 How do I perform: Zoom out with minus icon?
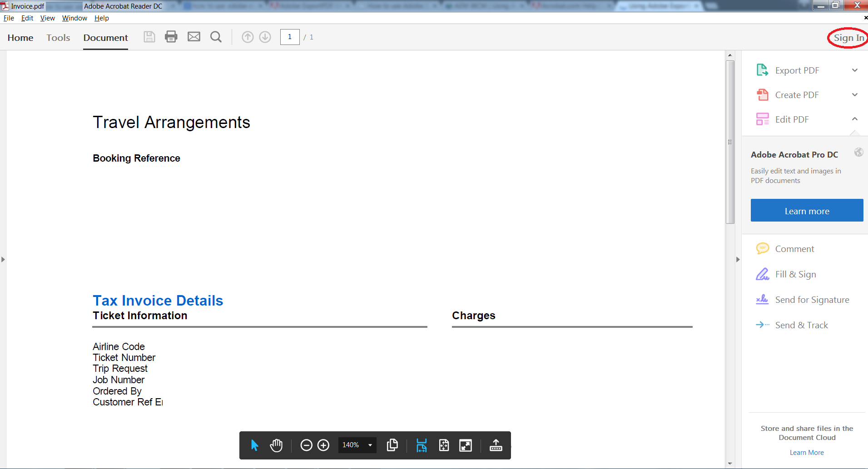coord(306,445)
